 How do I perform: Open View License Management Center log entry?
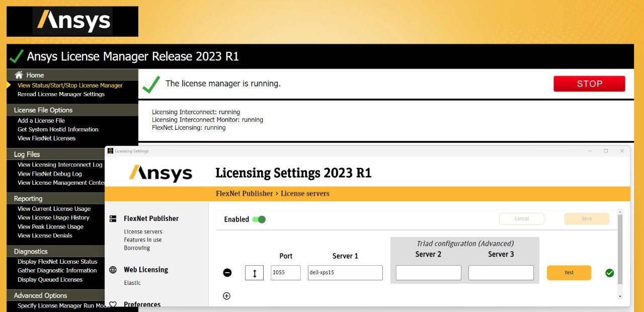coord(61,183)
